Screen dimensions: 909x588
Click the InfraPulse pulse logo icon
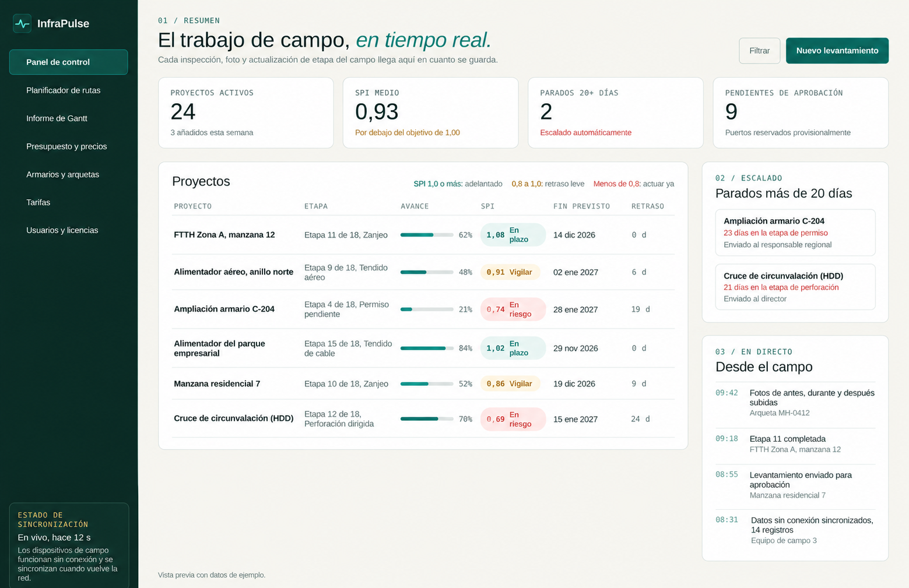point(22,23)
